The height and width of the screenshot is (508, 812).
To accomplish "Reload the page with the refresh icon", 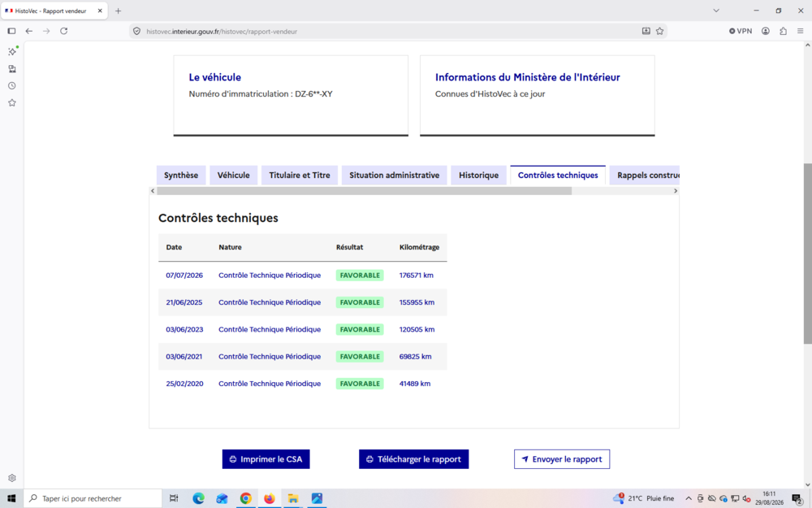I will (x=63, y=31).
